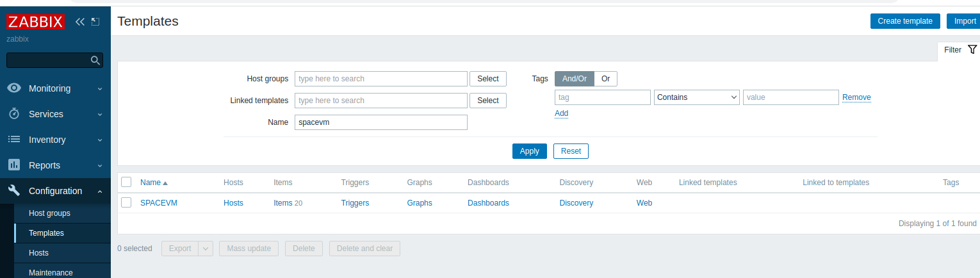Check the SPACEVM row checkbox
Image resolution: width=980 pixels, height=278 pixels.
[x=126, y=202]
